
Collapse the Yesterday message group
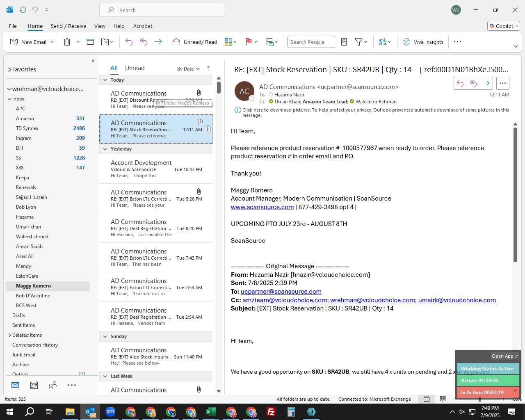pos(105,149)
